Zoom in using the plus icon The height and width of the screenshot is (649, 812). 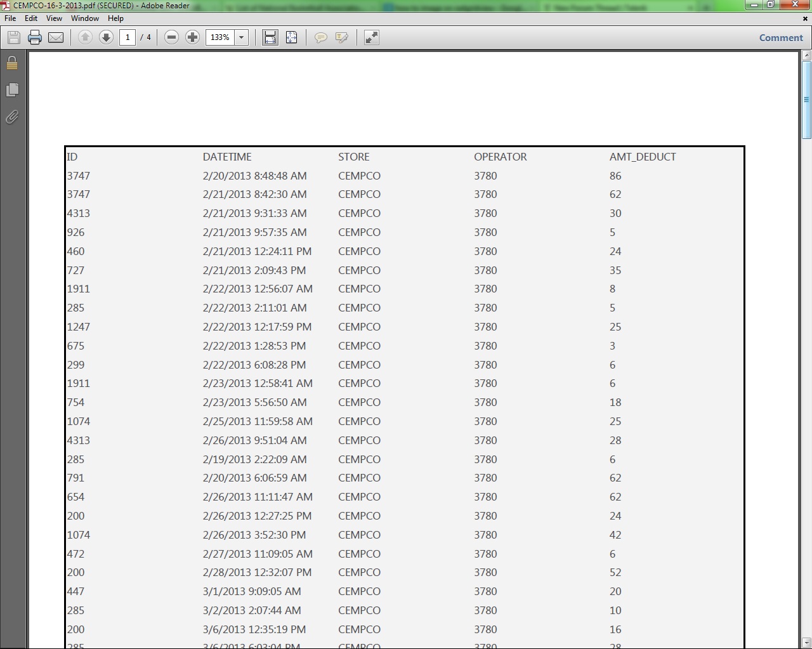click(192, 37)
